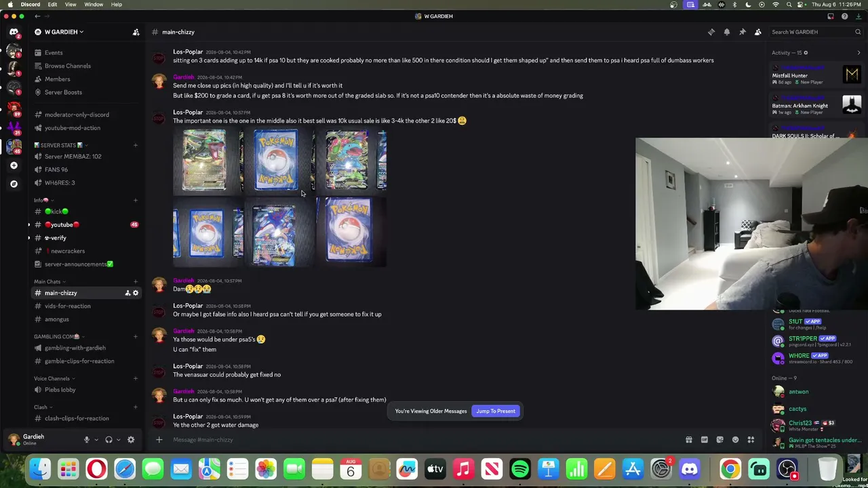This screenshot has width=868, height=488.
Task: Invite people to W GARDIEH server icon
Action: [x=136, y=32]
